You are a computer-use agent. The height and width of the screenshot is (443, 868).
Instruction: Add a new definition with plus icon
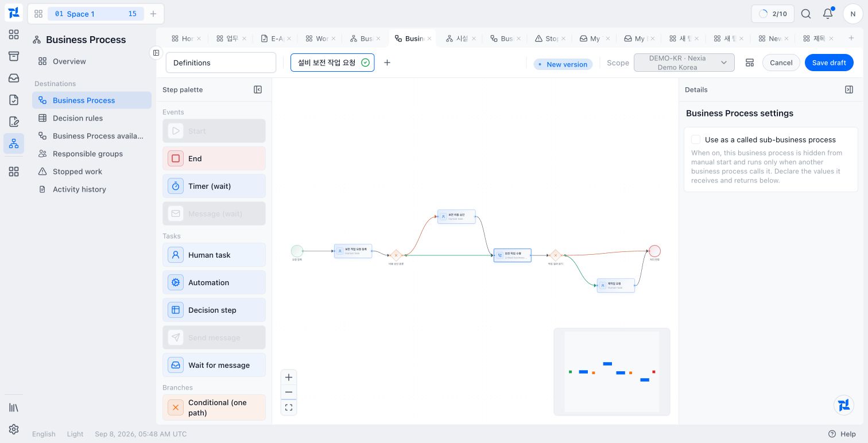387,63
